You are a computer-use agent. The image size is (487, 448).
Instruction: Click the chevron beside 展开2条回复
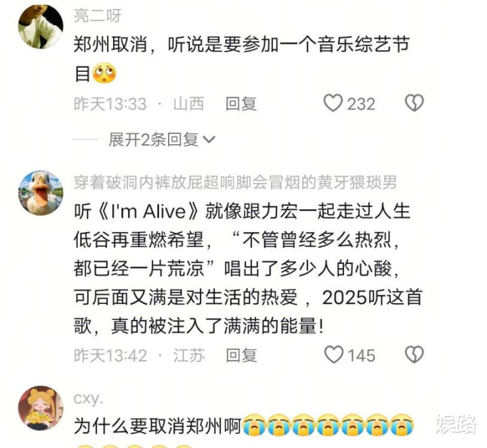tap(209, 140)
